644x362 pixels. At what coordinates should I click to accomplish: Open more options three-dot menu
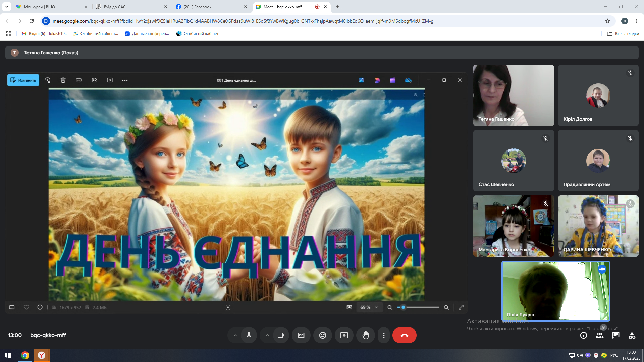[x=383, y=335]
